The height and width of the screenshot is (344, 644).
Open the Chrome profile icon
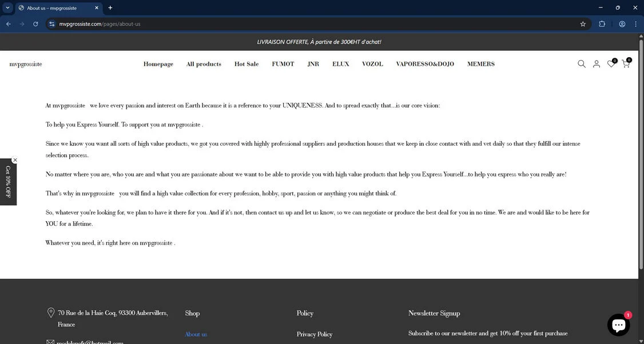(622, 24)
